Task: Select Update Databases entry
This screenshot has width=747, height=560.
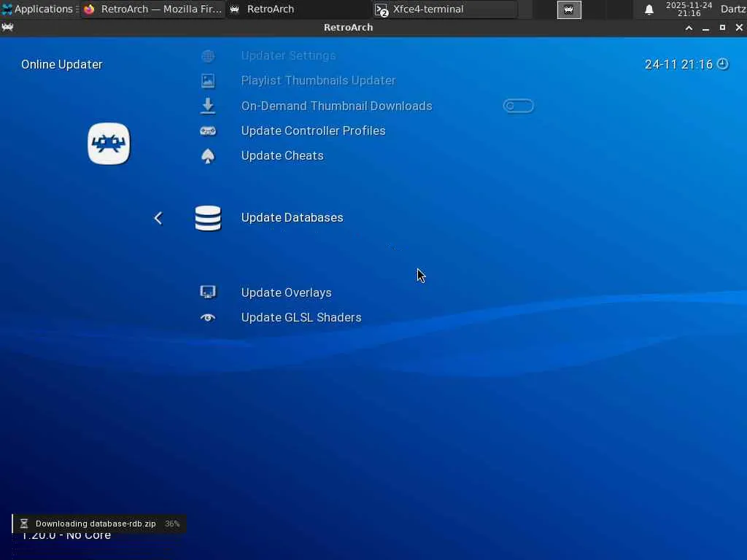Action: click(292, 217)
